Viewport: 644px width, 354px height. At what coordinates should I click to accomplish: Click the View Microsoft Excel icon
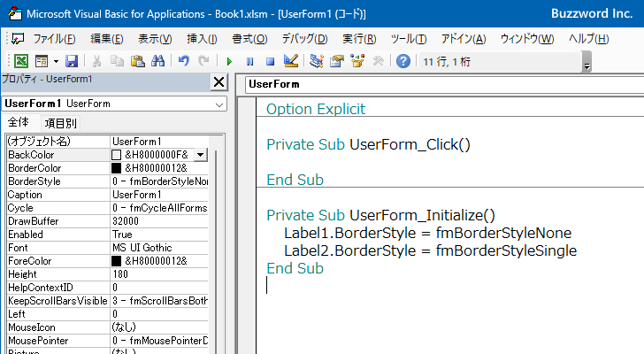click(21, 61)
